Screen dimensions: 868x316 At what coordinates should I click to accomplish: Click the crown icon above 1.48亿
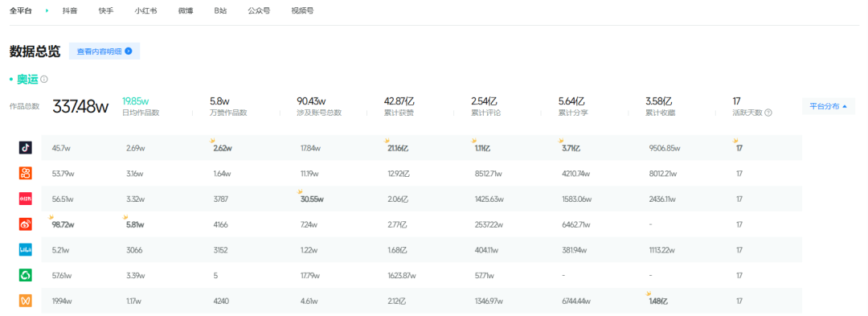[x=649, y=293]
